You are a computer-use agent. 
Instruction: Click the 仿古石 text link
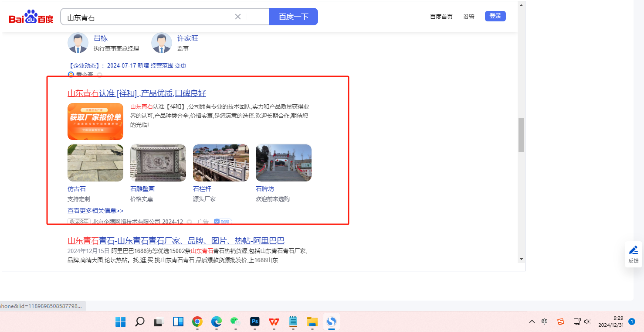(x=77, y=189)
